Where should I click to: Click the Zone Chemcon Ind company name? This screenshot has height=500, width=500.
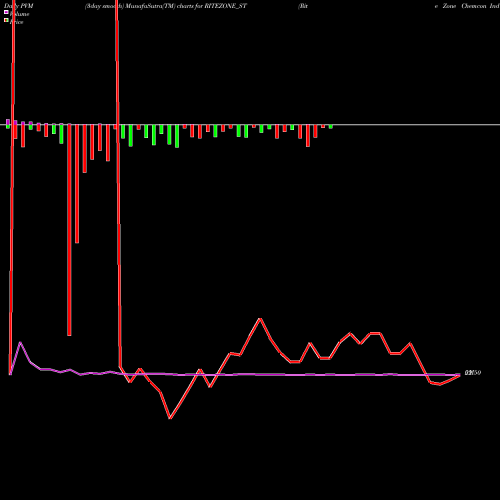[471, 6]
